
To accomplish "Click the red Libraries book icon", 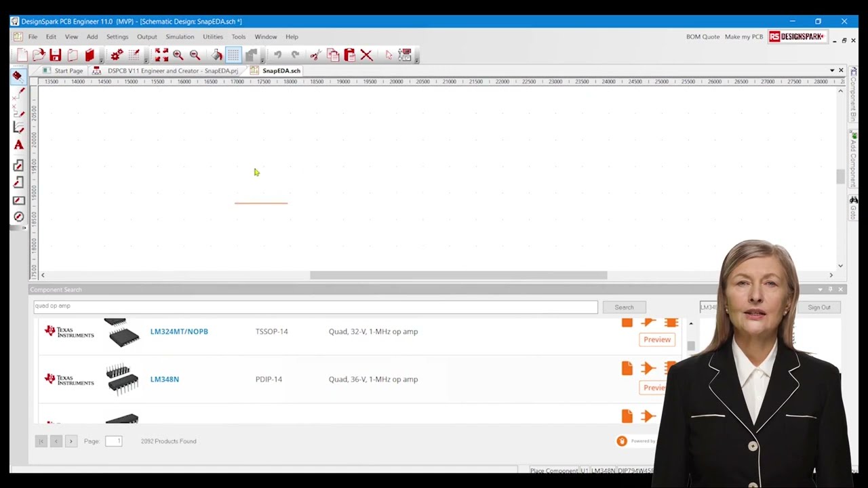I will pyautogui.click(x=89, y=55).
